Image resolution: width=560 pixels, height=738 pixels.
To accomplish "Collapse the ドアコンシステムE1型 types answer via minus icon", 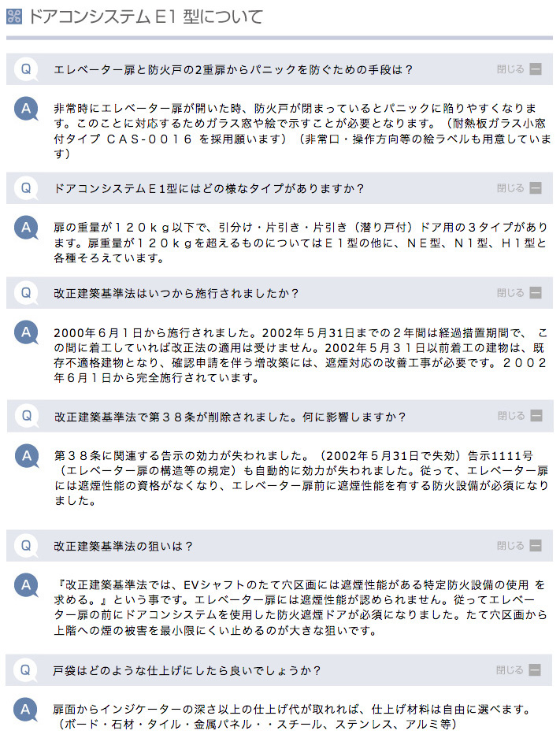I will pos(536,188).
